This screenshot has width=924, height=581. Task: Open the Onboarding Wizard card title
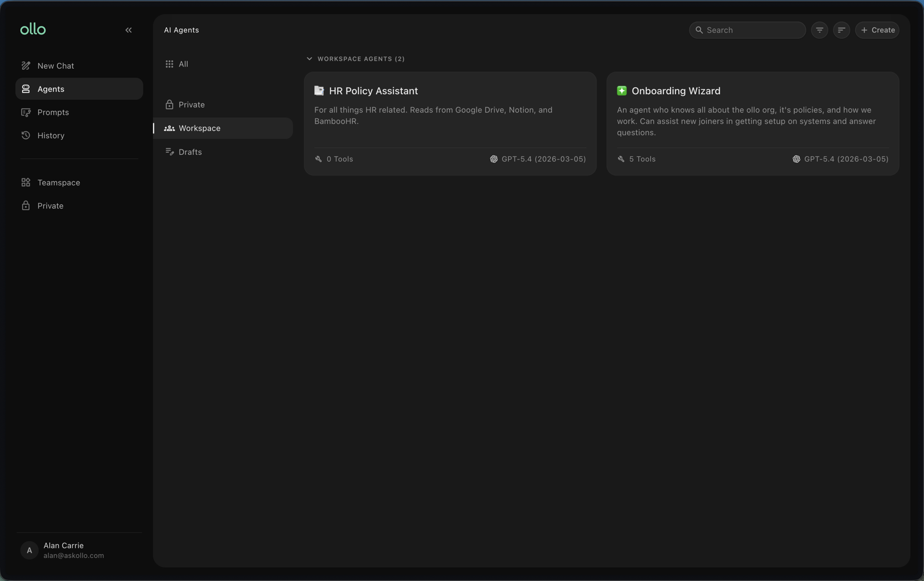[x=676, y=91]
